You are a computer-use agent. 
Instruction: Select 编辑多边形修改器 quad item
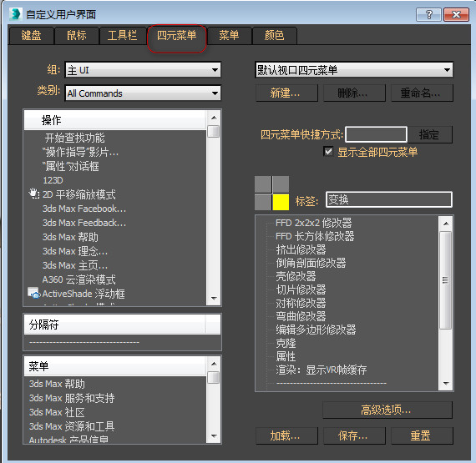[316, 330]
